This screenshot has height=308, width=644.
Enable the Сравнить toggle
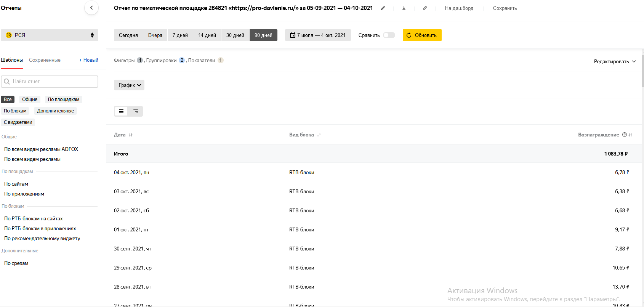point(389,35)
